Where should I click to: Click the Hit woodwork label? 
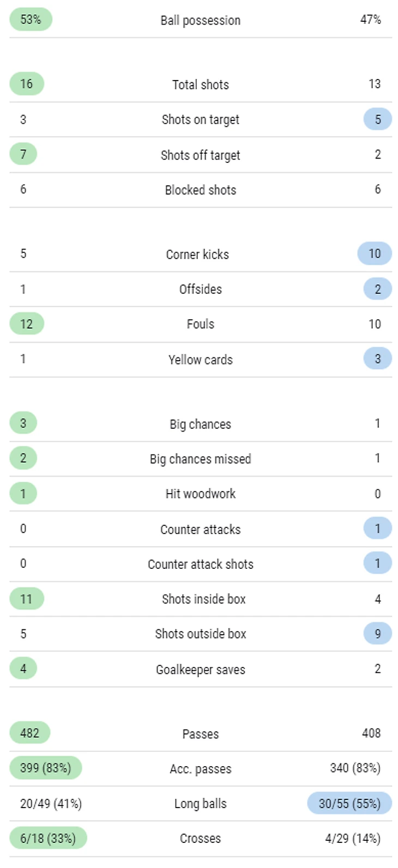[201, 494]
